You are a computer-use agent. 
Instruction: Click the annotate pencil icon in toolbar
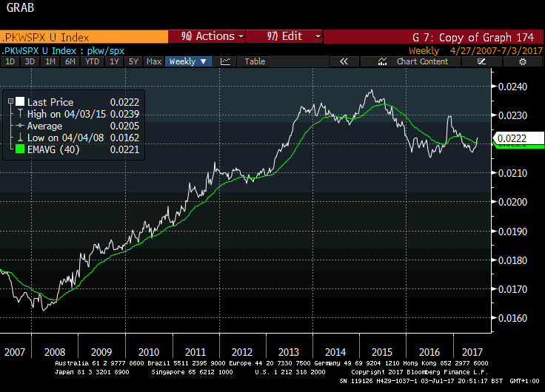click(x=482, y=61)
